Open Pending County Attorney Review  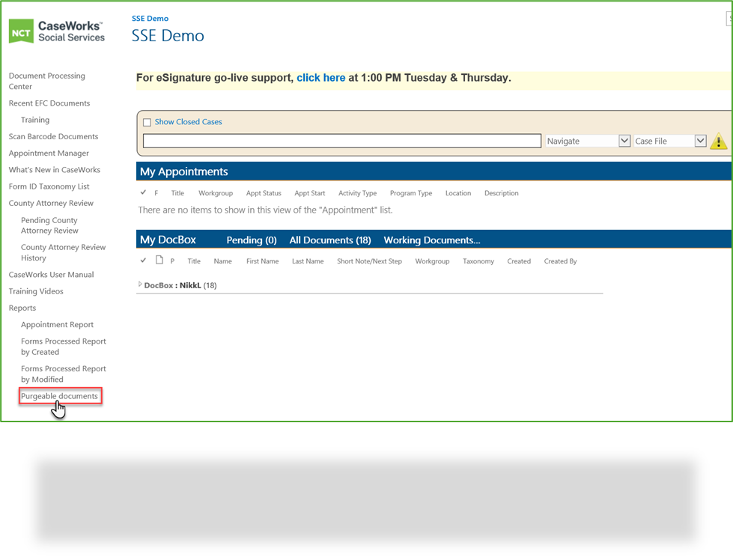[x=49, y=225]
